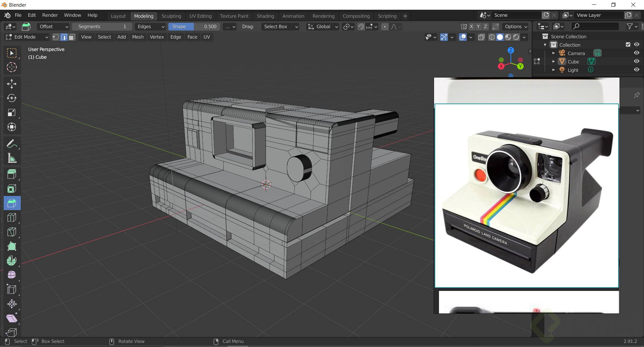Switch to the UV Editing workspace tab
The width and height of the screenshot is (644, 347).
click(200, 16)
